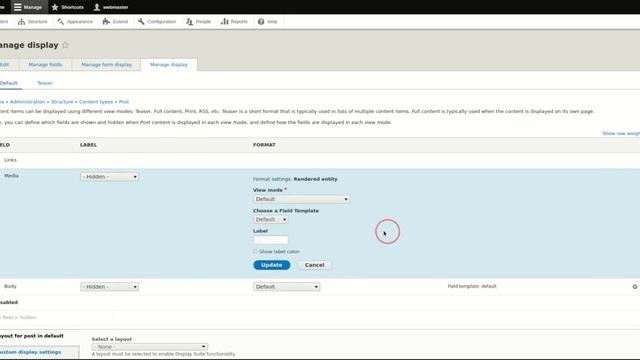This screenshot has height=360, width=640.
Task: Select the Manage display tab
Action: tap(169, 64)
